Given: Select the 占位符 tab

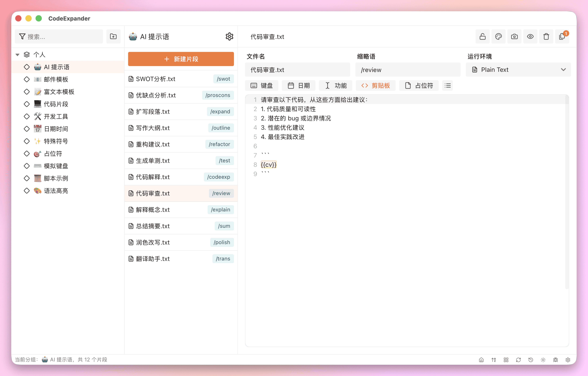Looking at the screenshot, I should (419, 85).
